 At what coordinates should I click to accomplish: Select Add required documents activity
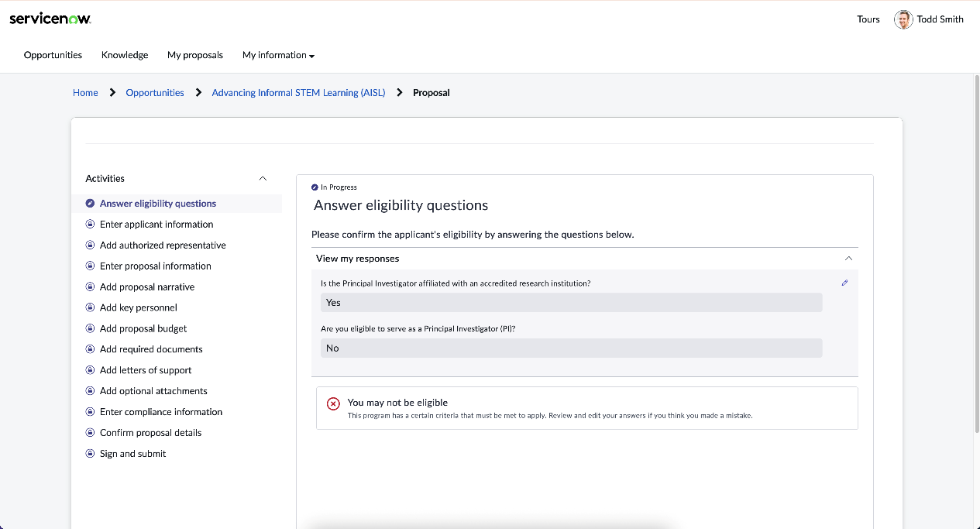tap(151, 350)
